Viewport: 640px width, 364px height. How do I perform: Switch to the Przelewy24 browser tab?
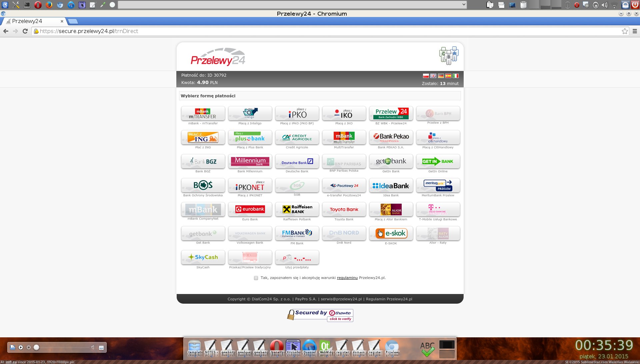pyautogui.click(x=27, y=21)
